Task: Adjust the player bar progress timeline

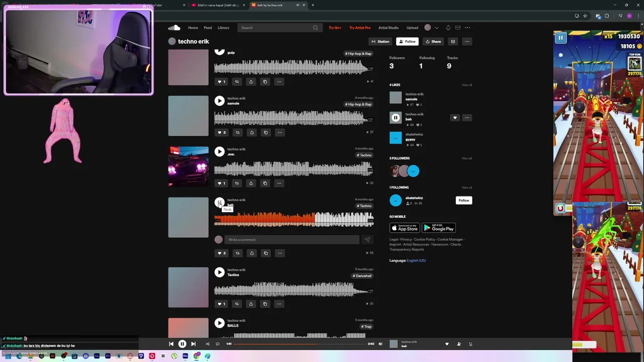Action: point(300,344)
